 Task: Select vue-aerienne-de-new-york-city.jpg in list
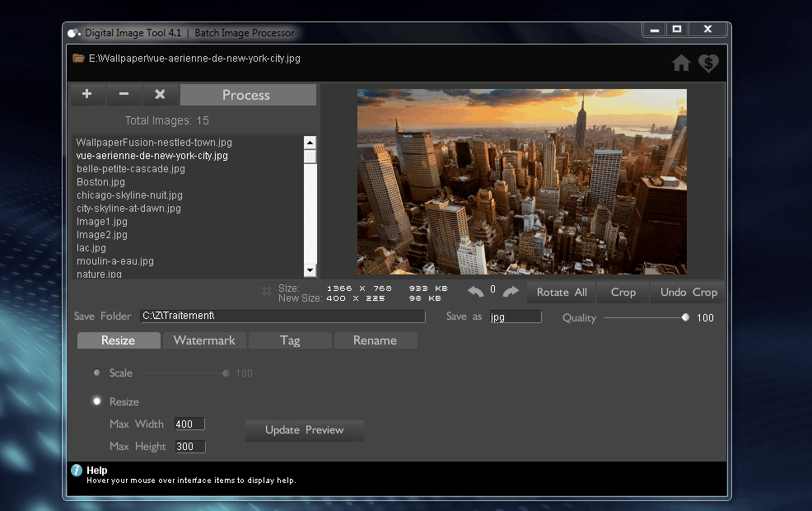(152, 156)
